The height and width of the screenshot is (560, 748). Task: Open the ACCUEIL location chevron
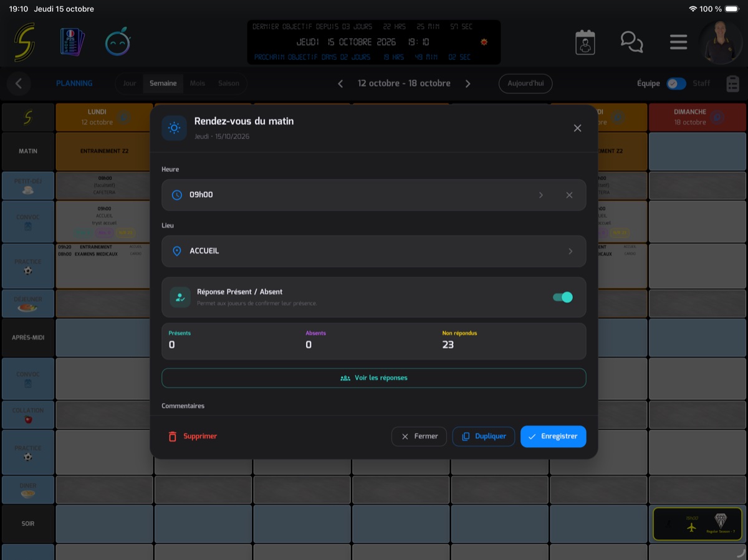tap(570, 251)
